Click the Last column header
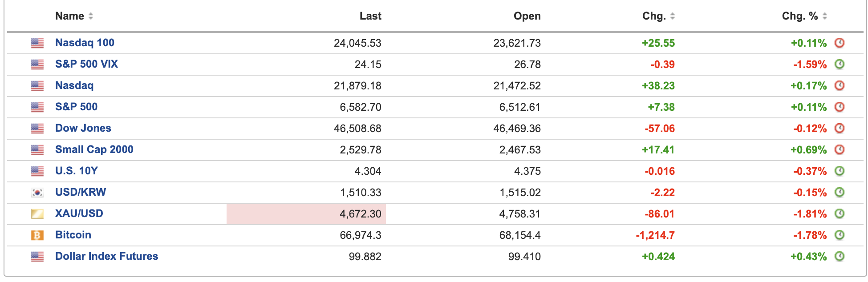 370,16
